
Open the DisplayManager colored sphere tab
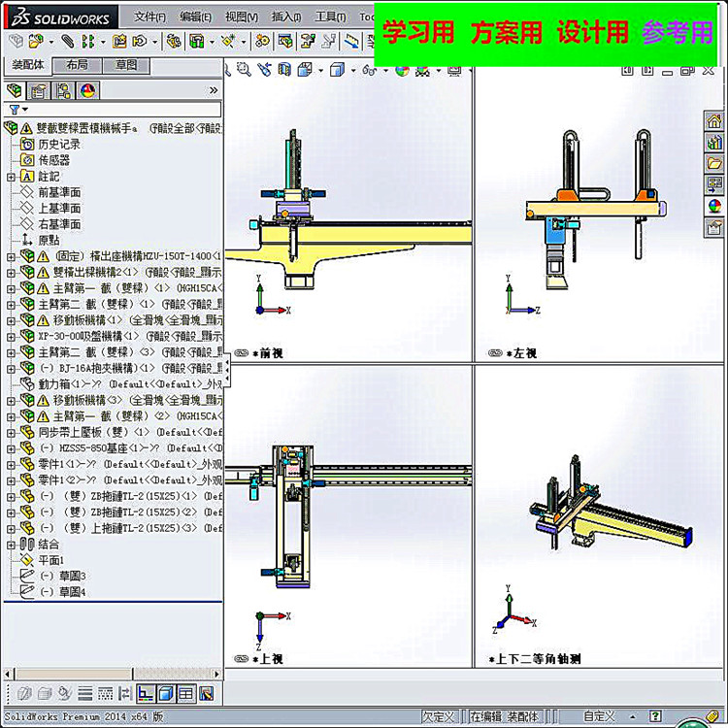pos(87,90)
